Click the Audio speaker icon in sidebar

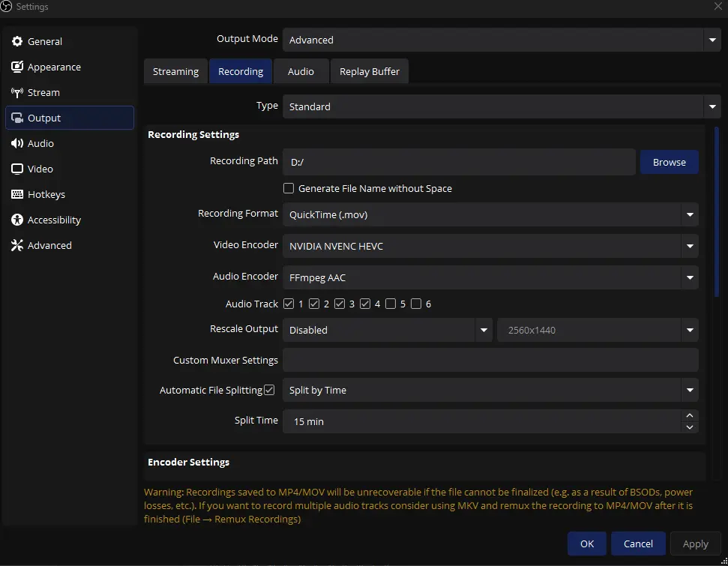pyautogui.click(x=17, y=144)
